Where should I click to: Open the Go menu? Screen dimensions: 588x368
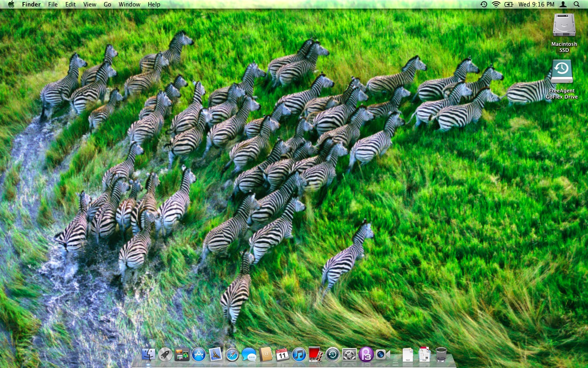pos(107,4)
